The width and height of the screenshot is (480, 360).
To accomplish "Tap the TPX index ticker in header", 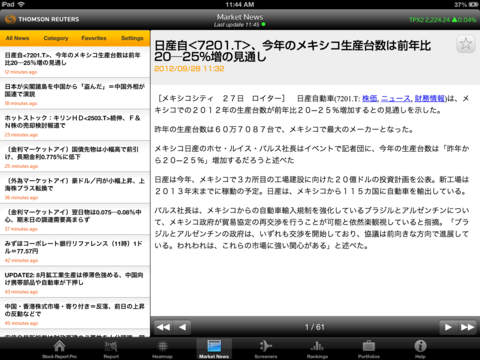I will click(x=443, y=20).
